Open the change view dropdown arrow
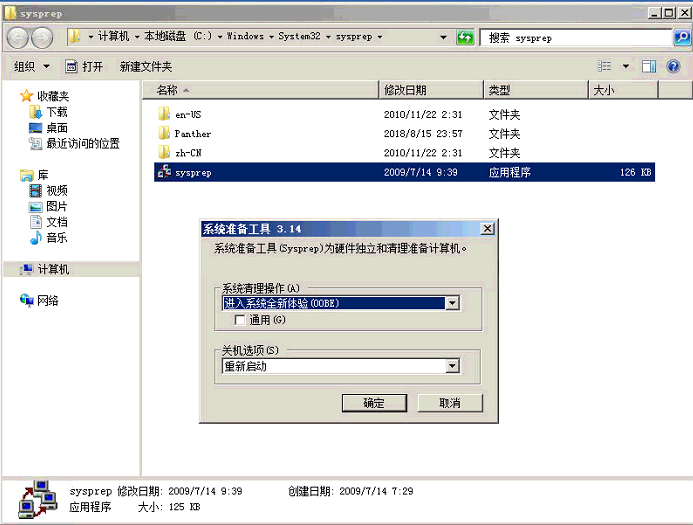693x525 pixels. (626, 66)
